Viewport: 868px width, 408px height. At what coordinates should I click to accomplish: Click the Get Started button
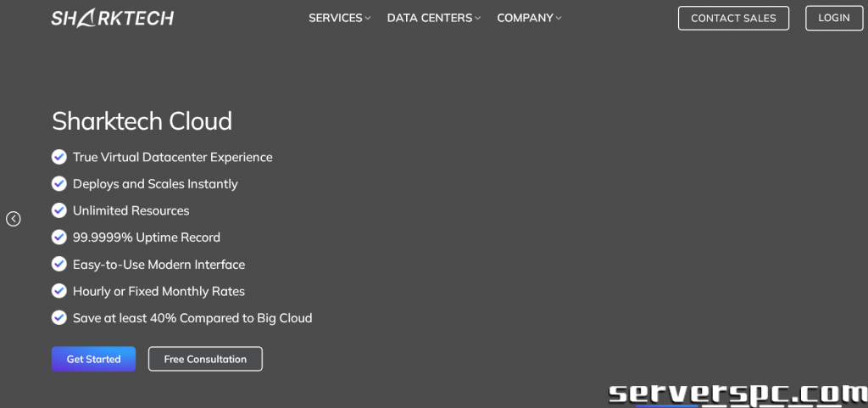93,359
